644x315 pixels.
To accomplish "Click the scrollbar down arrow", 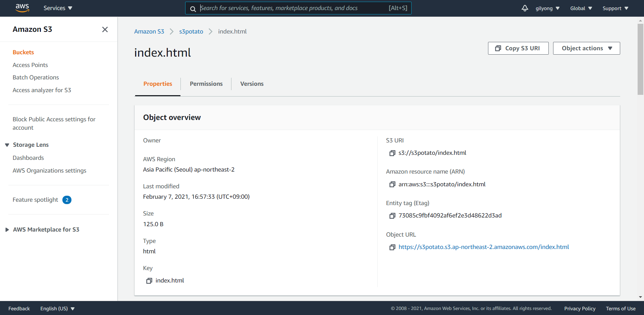I will click(640, 297).
